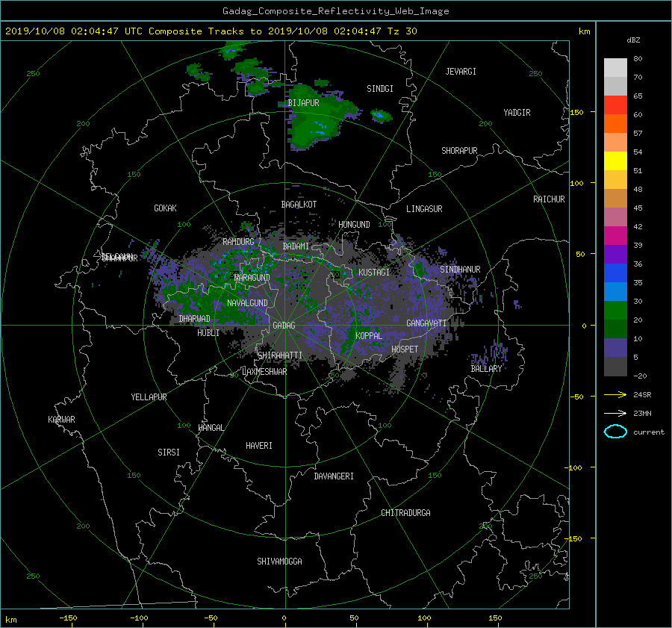672x628 pixels.
Task: Click the UTC Composite Tracks timestamp header
Action: (211, 31)
